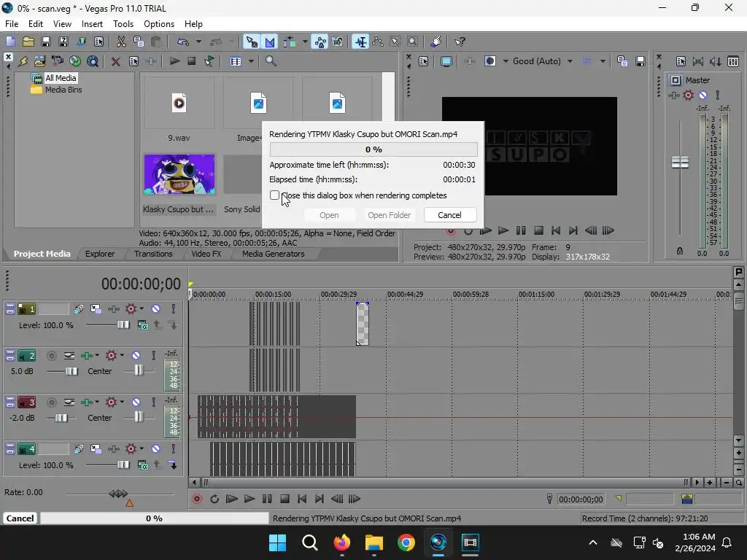Click the Remove selected media X icon
747x560 pixels.
(115, 61)
